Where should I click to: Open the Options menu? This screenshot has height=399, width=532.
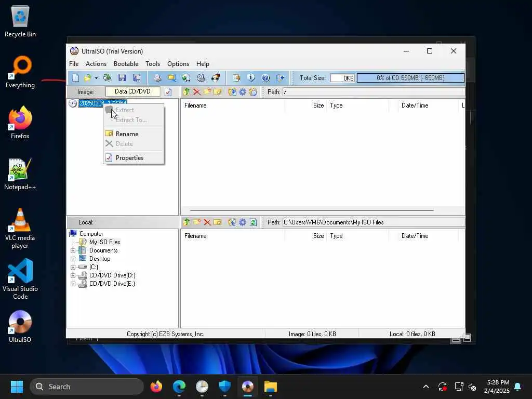pos(178,64)
